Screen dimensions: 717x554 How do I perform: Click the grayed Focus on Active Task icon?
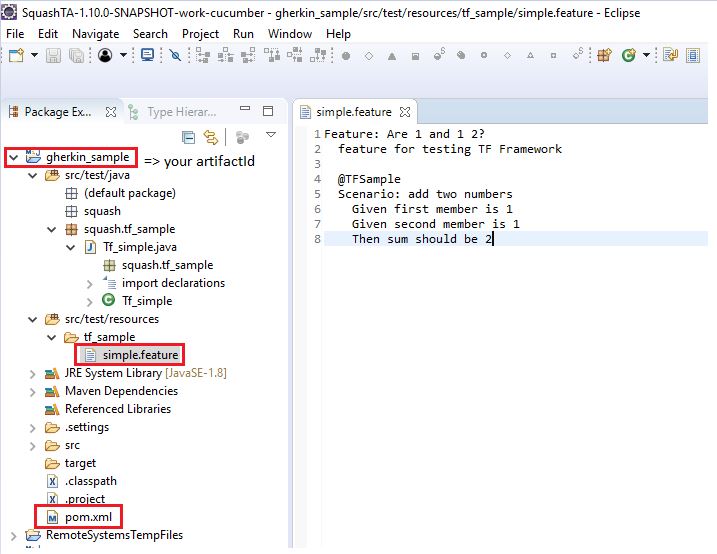pyautogui.click(x=242, y=137)
